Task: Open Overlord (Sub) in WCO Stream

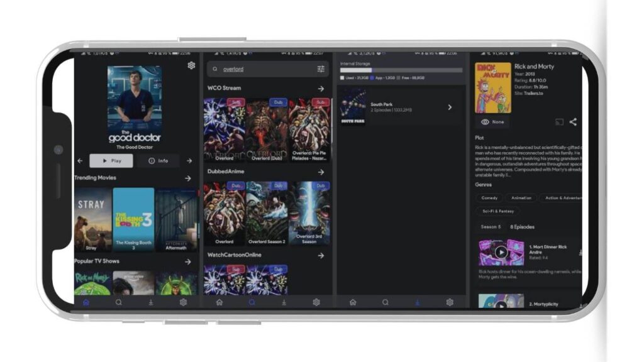Action: (x=225, y=129)
